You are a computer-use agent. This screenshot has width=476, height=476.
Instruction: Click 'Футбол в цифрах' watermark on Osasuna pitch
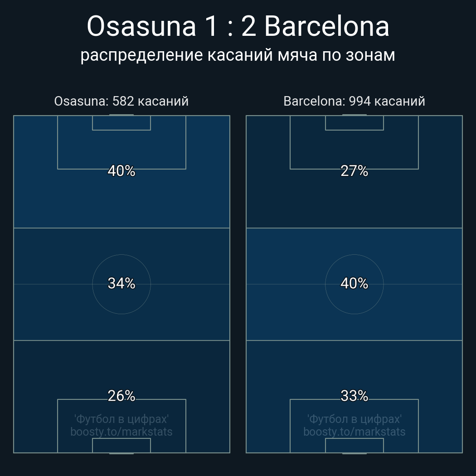121,419
